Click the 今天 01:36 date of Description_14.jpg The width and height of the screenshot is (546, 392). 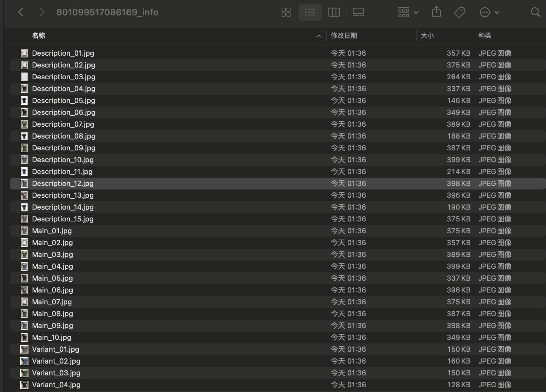coord(348,207)
